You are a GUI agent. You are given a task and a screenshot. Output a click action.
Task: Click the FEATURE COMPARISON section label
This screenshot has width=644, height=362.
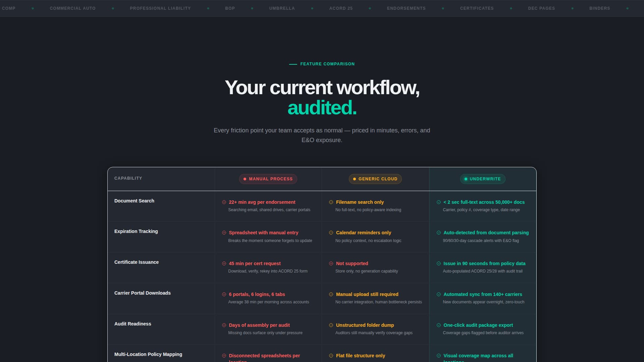tap(327, 64)
